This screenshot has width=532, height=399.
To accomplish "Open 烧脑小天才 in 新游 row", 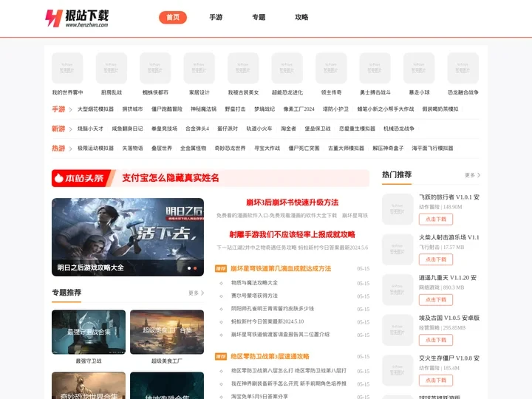I will [x=90, y=129].
